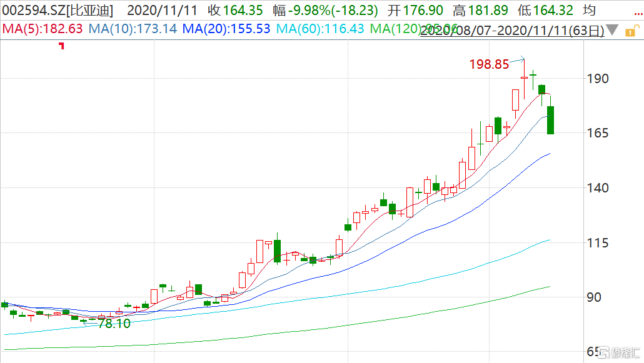Select the MA(20):155.53 indicator label
The height and width of the screenshot is (363, 644).
click(226, 29)
